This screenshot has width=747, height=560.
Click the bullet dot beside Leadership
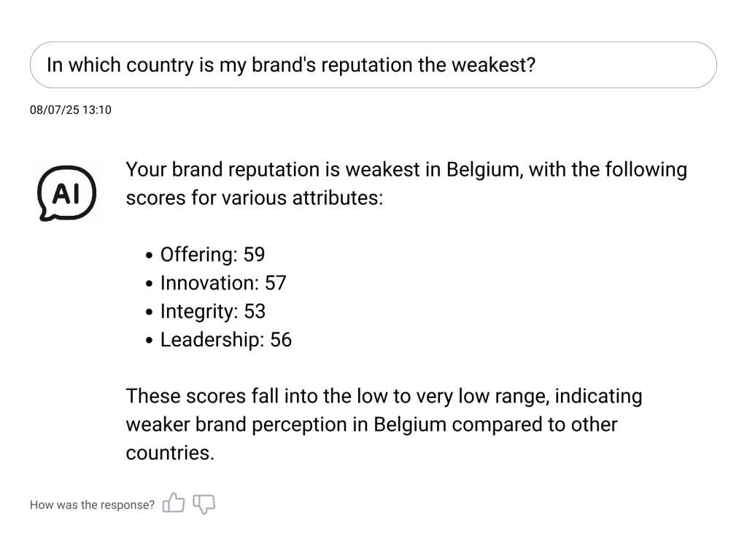tap(150, 341)
